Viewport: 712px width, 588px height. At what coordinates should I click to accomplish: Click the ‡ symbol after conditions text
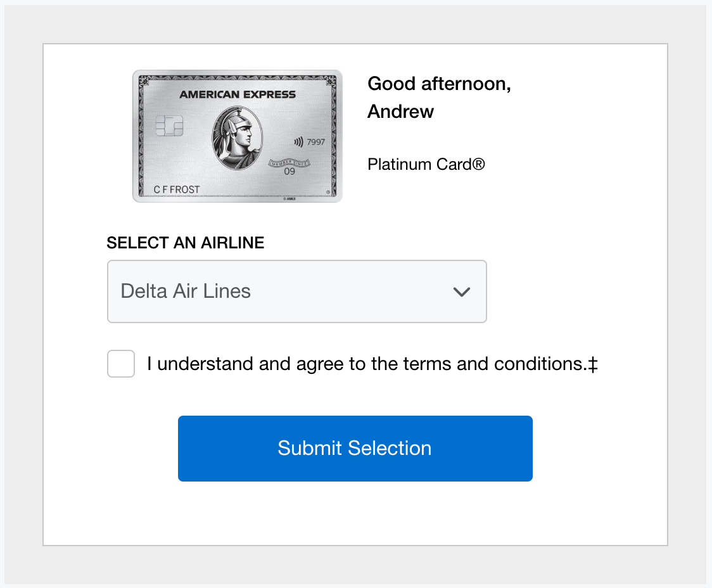594,364
